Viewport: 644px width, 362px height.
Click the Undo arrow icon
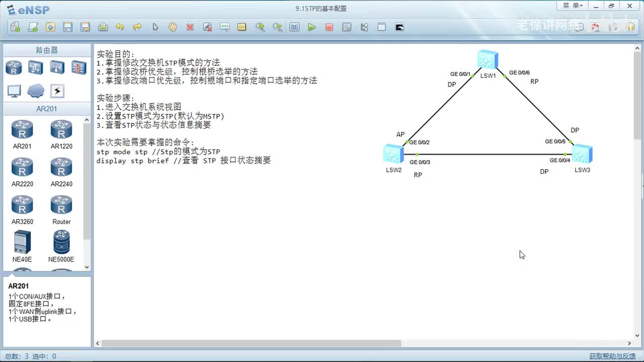(x=120, y=27)
